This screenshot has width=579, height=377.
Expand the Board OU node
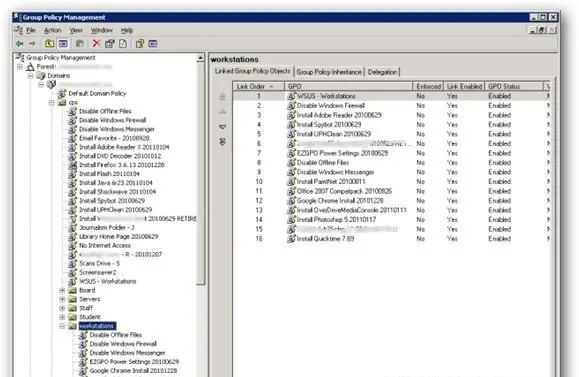(x=62, y=290)
